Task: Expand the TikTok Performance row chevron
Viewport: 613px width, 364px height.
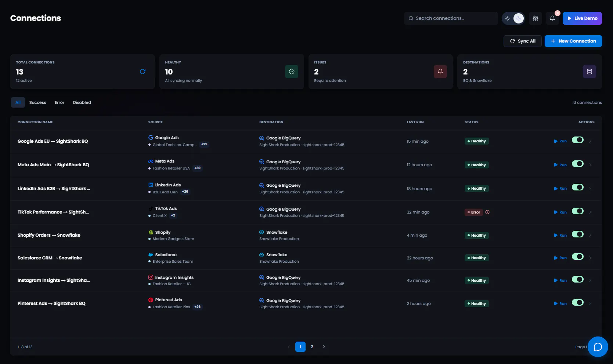Action: [x=590, y=212]
